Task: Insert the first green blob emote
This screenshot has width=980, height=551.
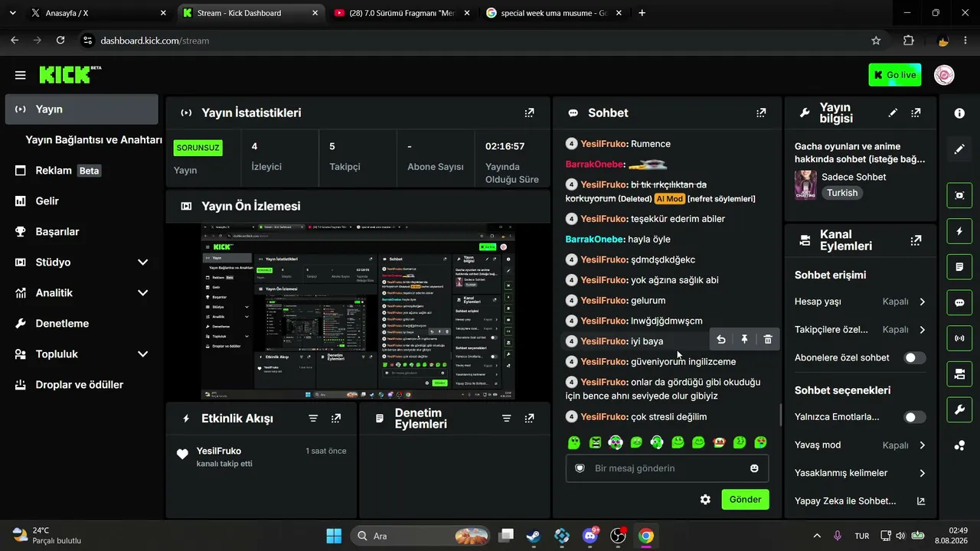Action: 574,442
